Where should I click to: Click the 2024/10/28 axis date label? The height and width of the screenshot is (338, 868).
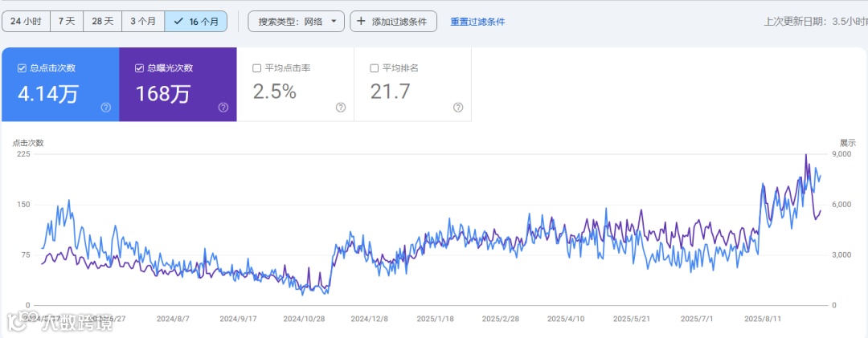coord(304,320)
